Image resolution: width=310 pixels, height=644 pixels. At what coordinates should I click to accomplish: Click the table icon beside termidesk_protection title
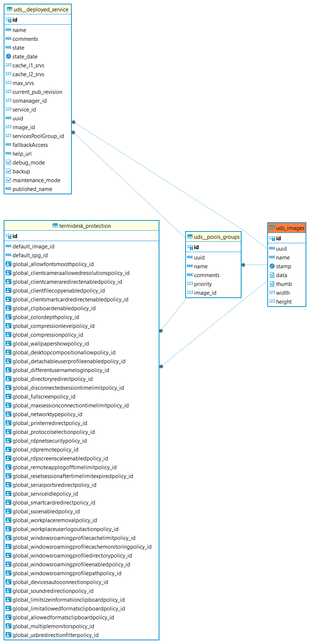[x=55, y=226]
